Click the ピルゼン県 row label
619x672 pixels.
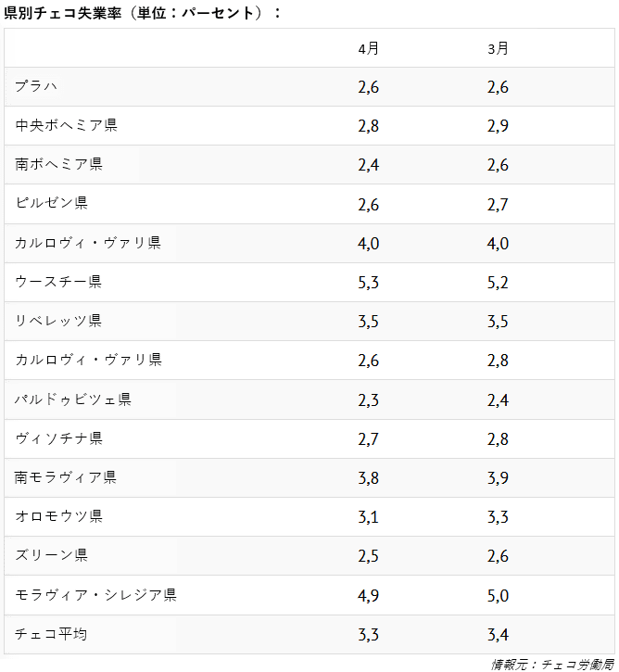51,203
